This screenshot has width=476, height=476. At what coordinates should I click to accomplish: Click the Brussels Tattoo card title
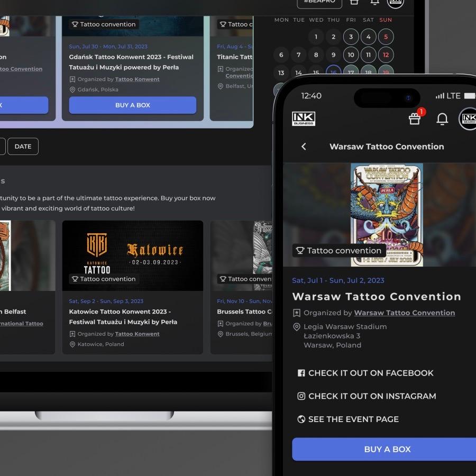[x=244, y=312]
